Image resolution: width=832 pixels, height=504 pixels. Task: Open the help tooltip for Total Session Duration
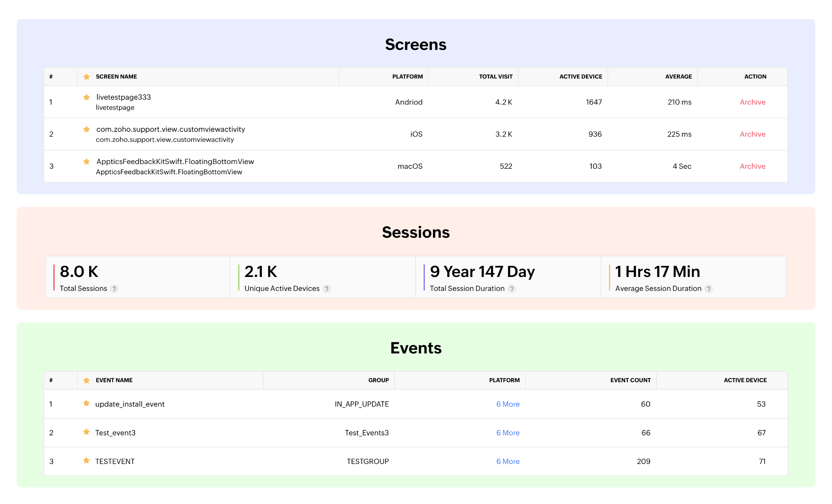pyautogui.click(x=513, y=289)
